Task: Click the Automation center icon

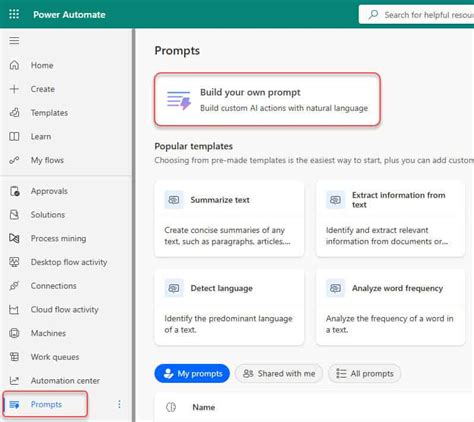Action: (x=14, y=380)
